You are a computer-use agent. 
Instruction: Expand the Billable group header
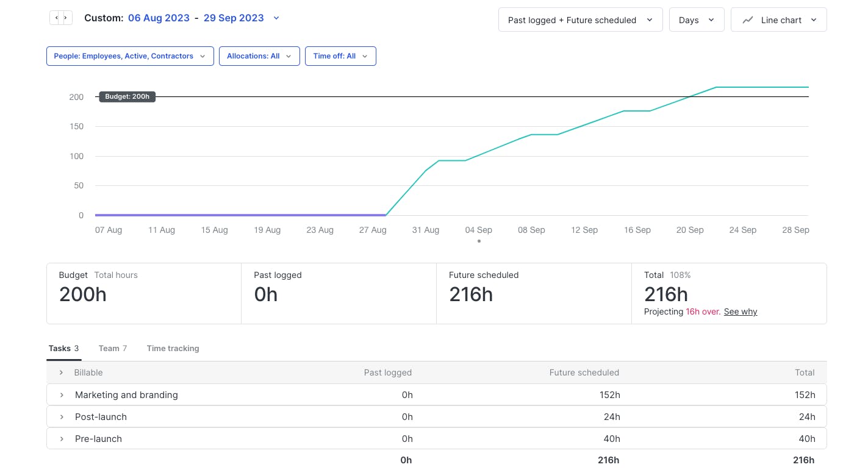coord(61,372)
